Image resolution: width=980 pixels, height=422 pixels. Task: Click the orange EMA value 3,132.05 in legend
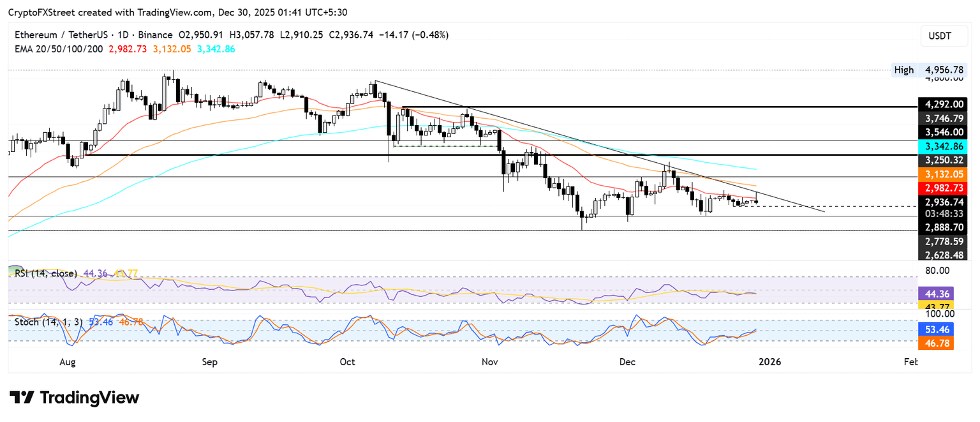coord(174,49)
